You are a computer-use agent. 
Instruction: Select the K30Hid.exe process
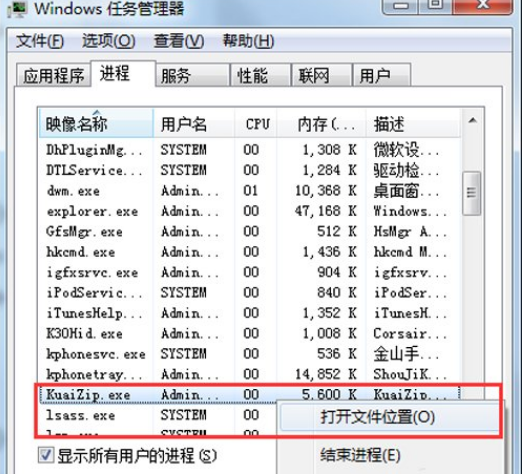coord(249,334)
